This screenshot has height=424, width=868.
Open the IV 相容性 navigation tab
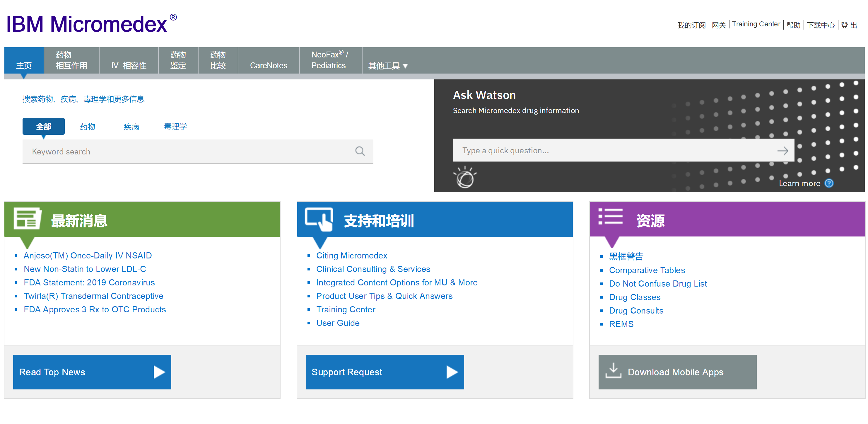tap(129, 65)
